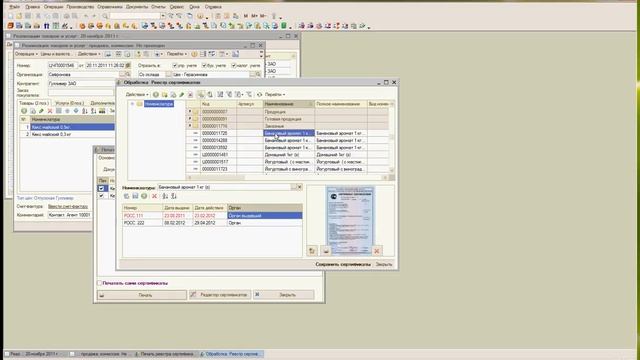Viewport: 640px width, 360px height.
Task: Click sort ascending icon above certificates table
Action: 165,196
